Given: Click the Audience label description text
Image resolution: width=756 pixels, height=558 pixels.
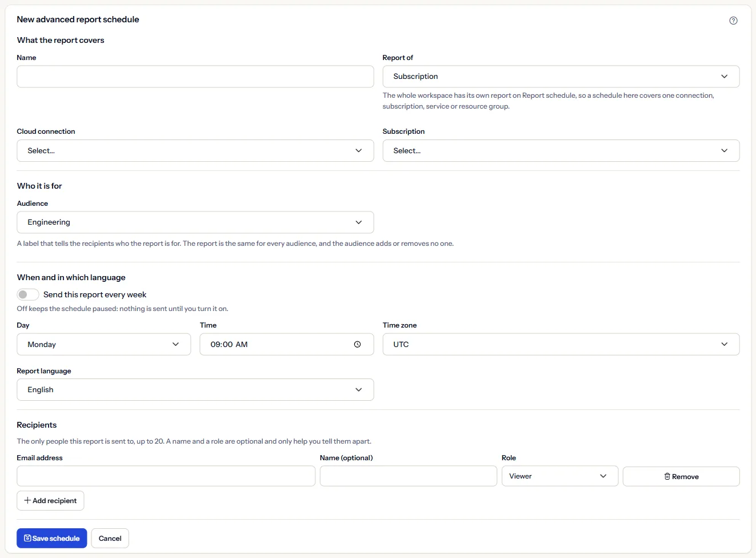Looking at the screenshot, I should [x=235, y=244].
